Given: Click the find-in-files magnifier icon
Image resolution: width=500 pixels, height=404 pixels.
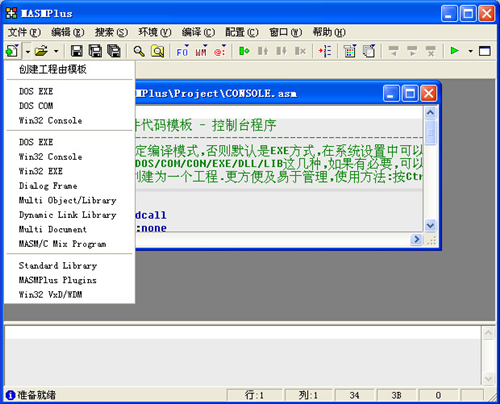Looking at the screenshot, I should [158, 51].
